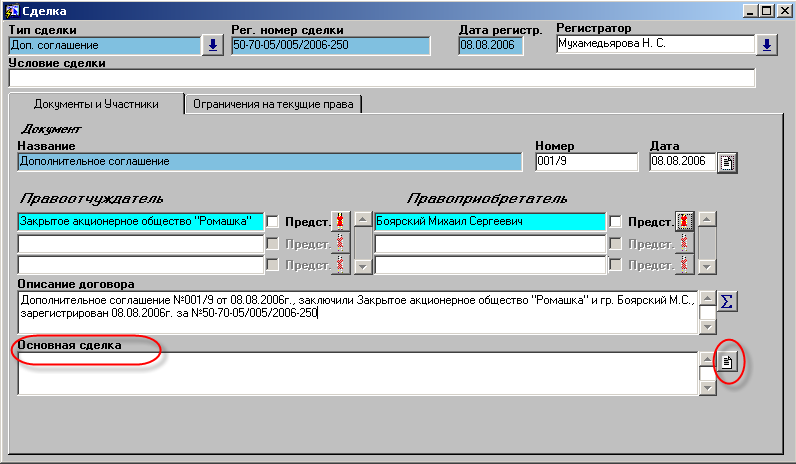
Task: Click the document Дата field 08.08.2006
Action: 683,162
